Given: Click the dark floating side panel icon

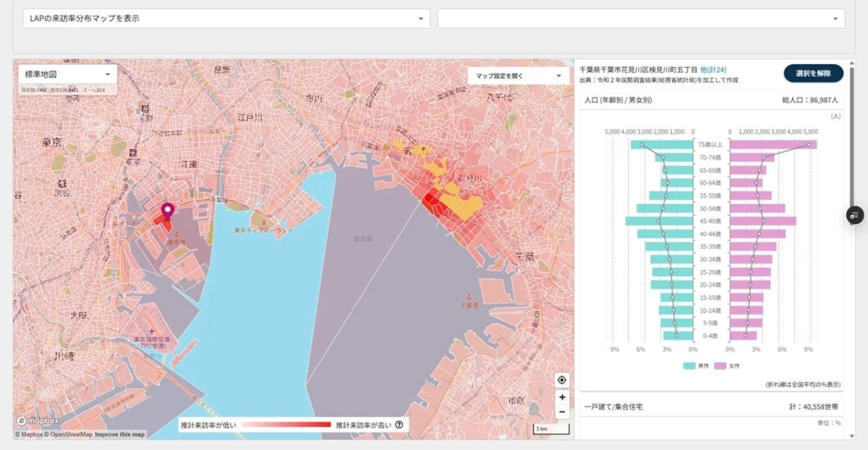Looking at the screenshot, I should pos(854,215).
